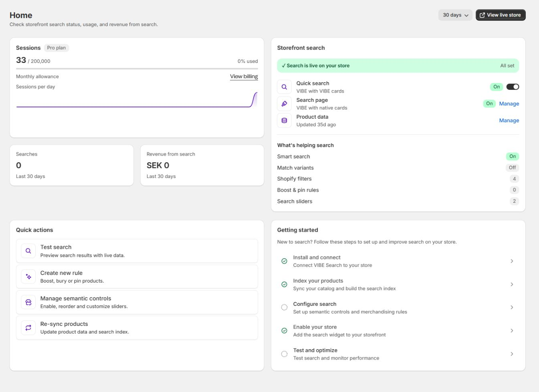Click the Match variants row label

[x=295, y=168]
